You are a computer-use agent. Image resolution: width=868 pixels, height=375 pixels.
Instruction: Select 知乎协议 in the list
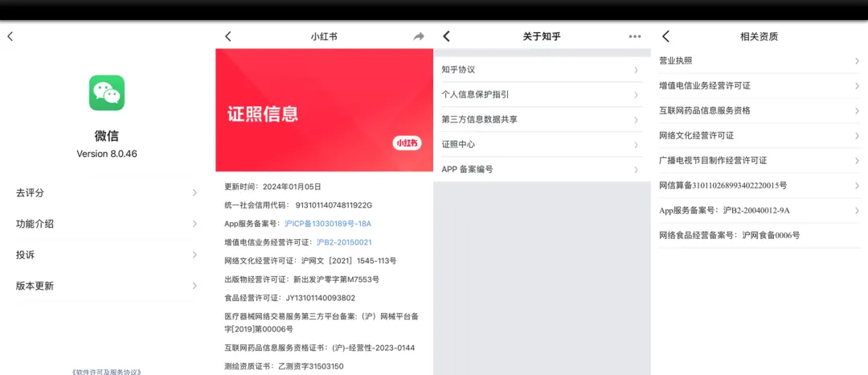[542, 70]
